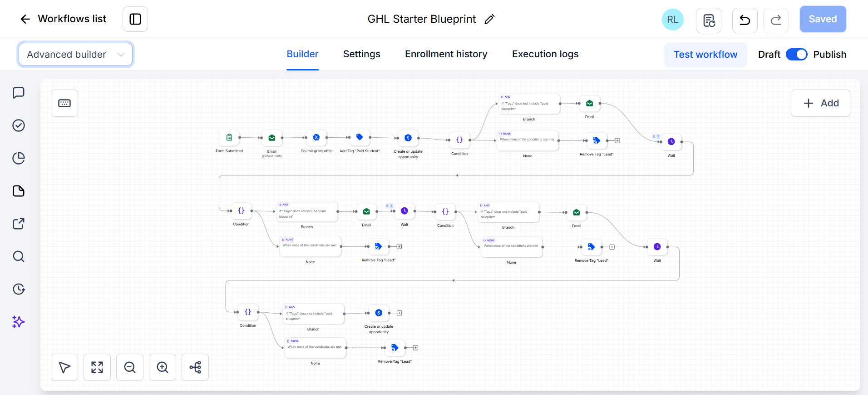Select the first Create or update opportunity node
This screenshot has width=868, height=395.
coord(408,138)
